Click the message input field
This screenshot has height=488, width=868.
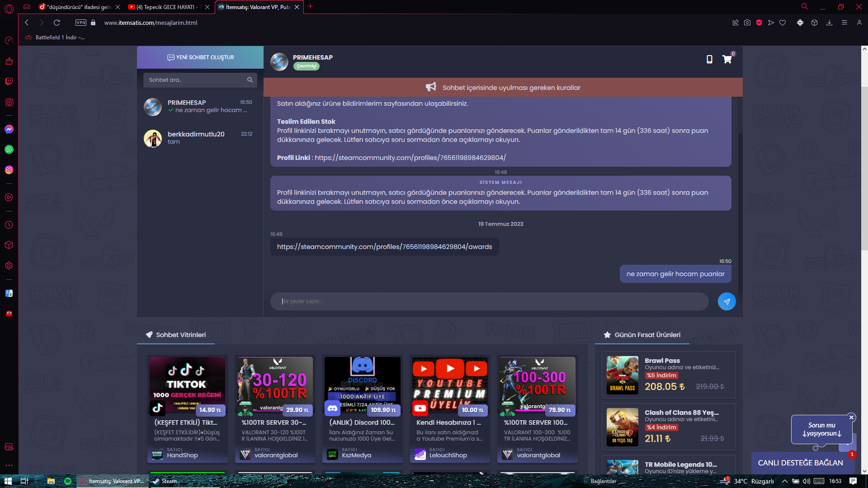coord(489,301)
